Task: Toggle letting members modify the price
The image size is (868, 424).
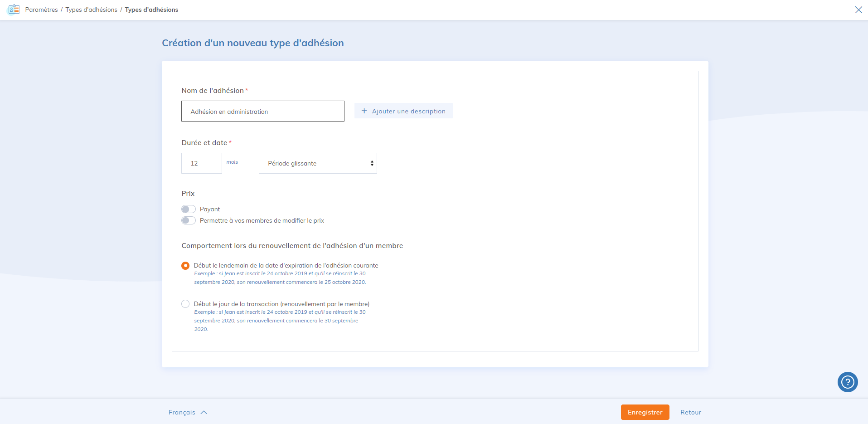Action: [x=189, y=220]
